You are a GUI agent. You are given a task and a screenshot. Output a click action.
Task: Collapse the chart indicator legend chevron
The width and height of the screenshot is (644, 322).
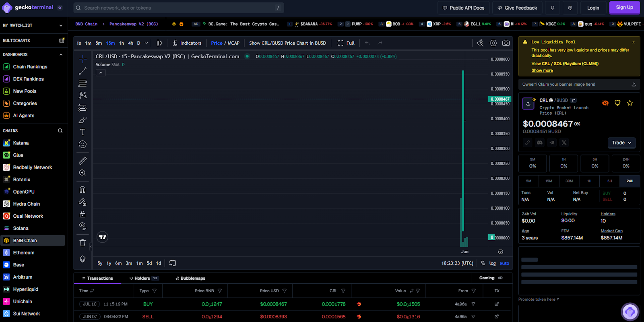(x=101, y=73)
